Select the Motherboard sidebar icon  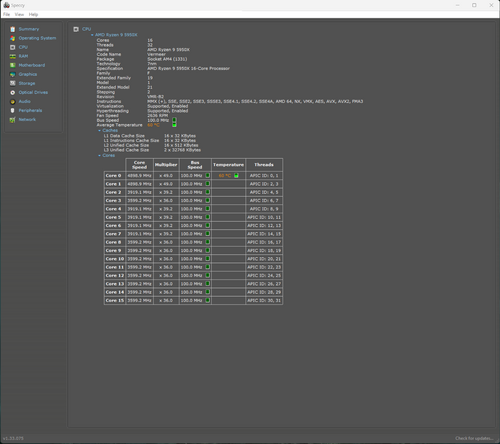pos(13,65)
